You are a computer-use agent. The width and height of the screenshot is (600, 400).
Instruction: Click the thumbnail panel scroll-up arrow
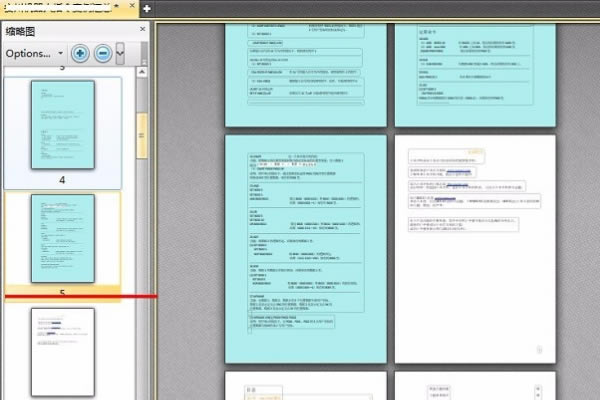[x=142, y=72]
